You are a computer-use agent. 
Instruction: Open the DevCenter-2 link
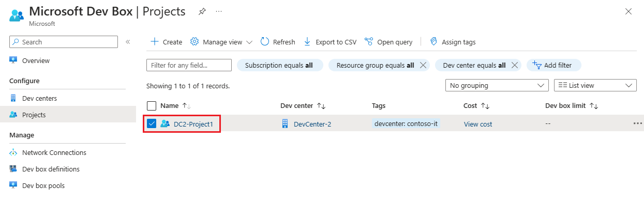(x=312, y=124)
